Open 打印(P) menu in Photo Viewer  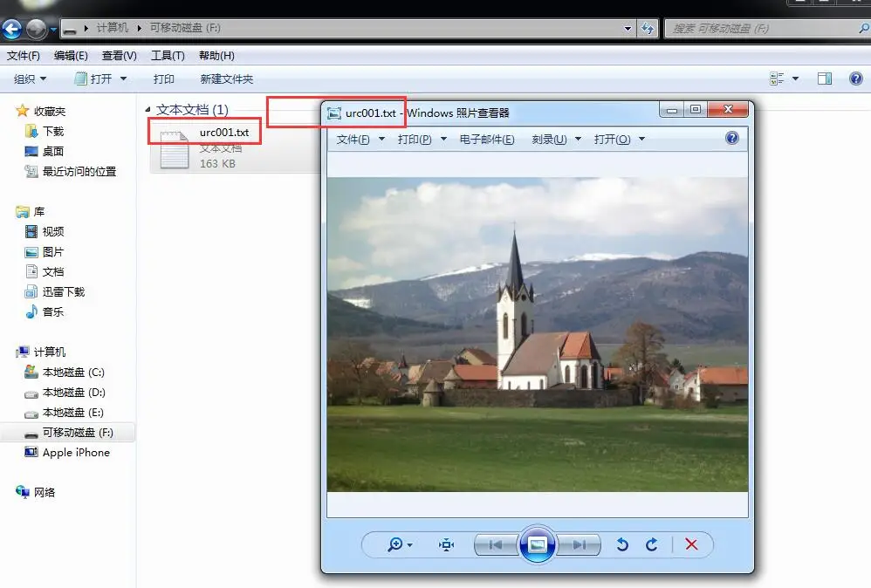[422, 140]
